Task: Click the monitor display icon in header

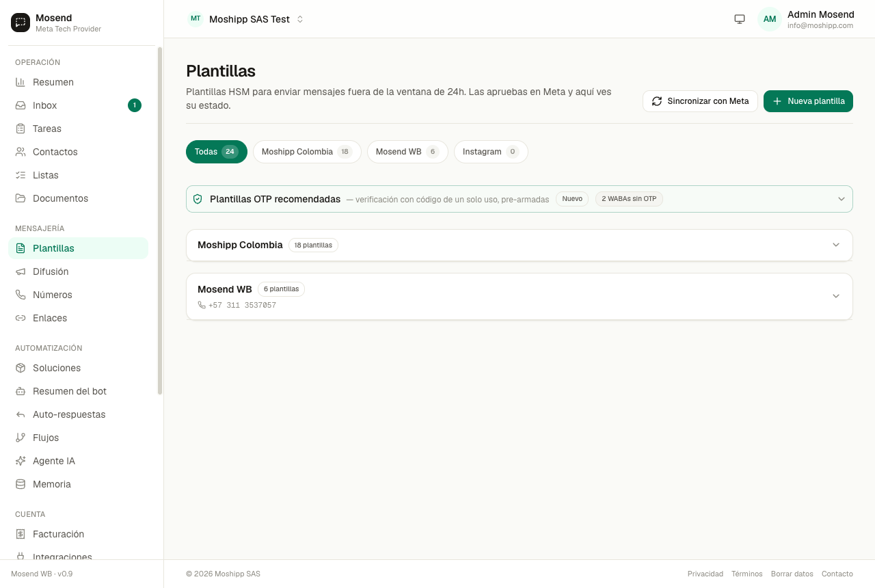Action: click(740, 19)
